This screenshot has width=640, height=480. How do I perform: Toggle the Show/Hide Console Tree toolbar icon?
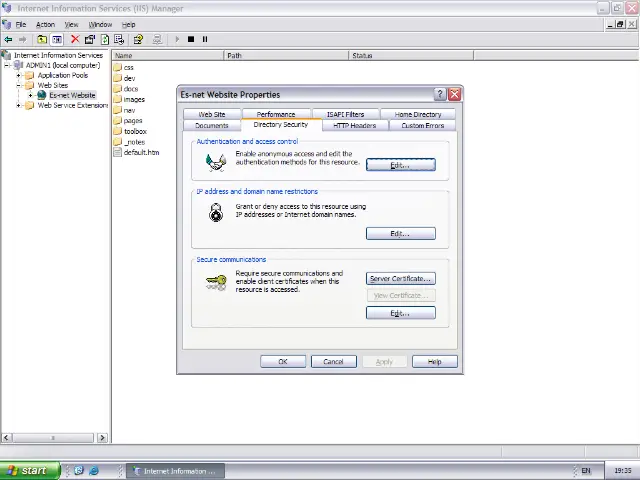(57, 39)
